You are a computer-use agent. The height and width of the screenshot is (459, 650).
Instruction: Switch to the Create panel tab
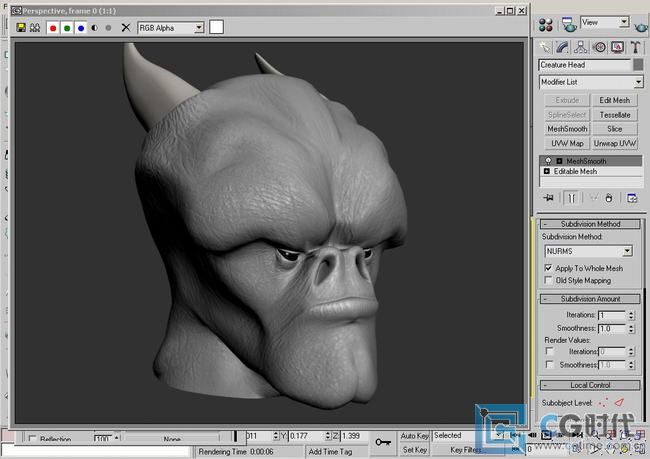(x=545, y=47)
